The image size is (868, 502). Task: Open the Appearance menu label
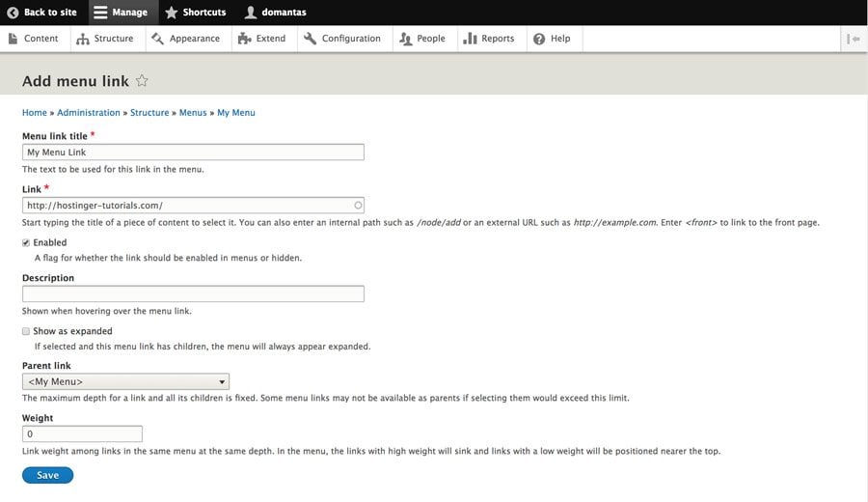click(x=194, y=39)
